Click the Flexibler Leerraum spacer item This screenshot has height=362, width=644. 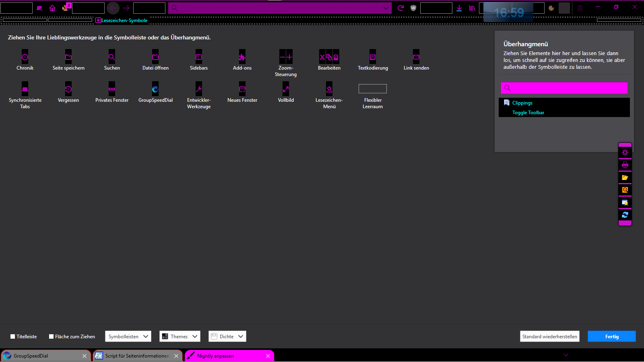(373, 88)
